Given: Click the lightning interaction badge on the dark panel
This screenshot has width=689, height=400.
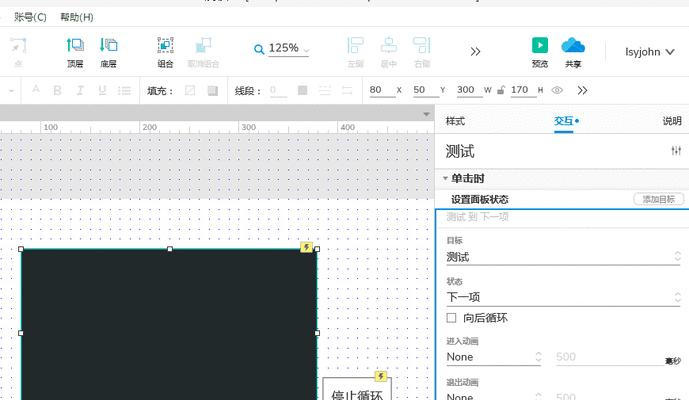Looking at the screenshot, I should click(x=306, y=247).
